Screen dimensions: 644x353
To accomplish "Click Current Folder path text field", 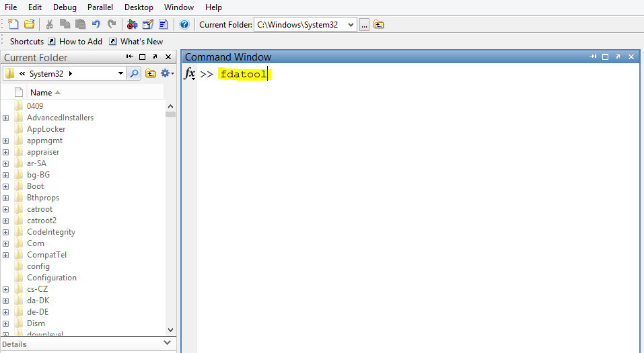I will pos(301,25).
